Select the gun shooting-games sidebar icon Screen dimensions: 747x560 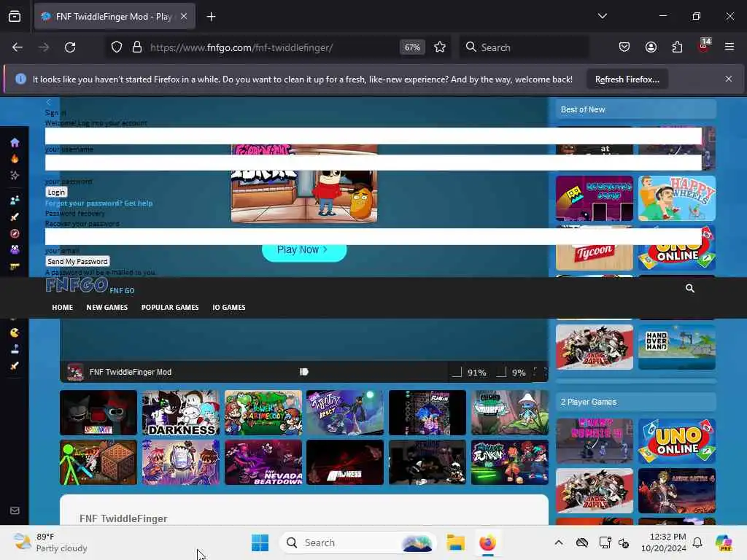15,266
